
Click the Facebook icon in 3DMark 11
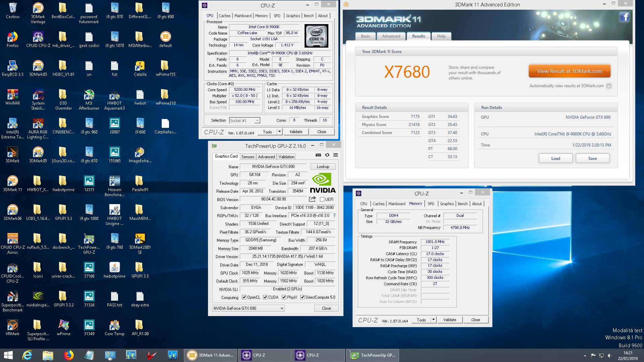[624, 17]
